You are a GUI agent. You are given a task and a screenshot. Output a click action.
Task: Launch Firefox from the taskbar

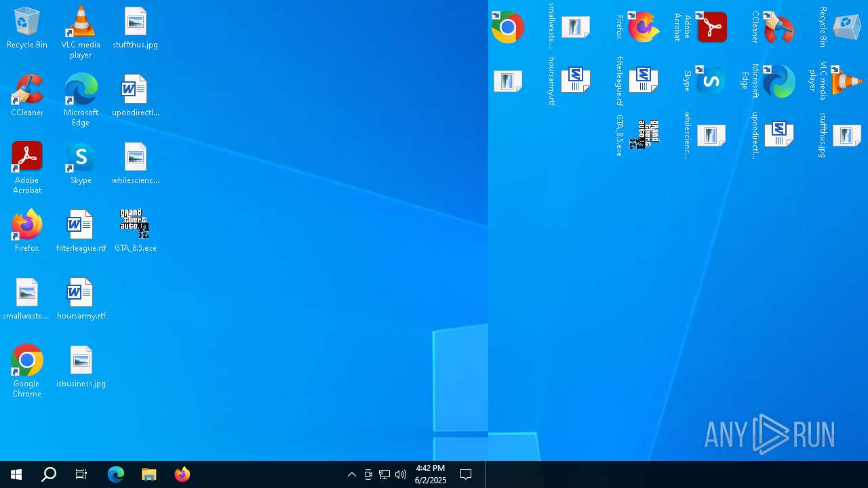pyautogui.click(x=182, y=474)
